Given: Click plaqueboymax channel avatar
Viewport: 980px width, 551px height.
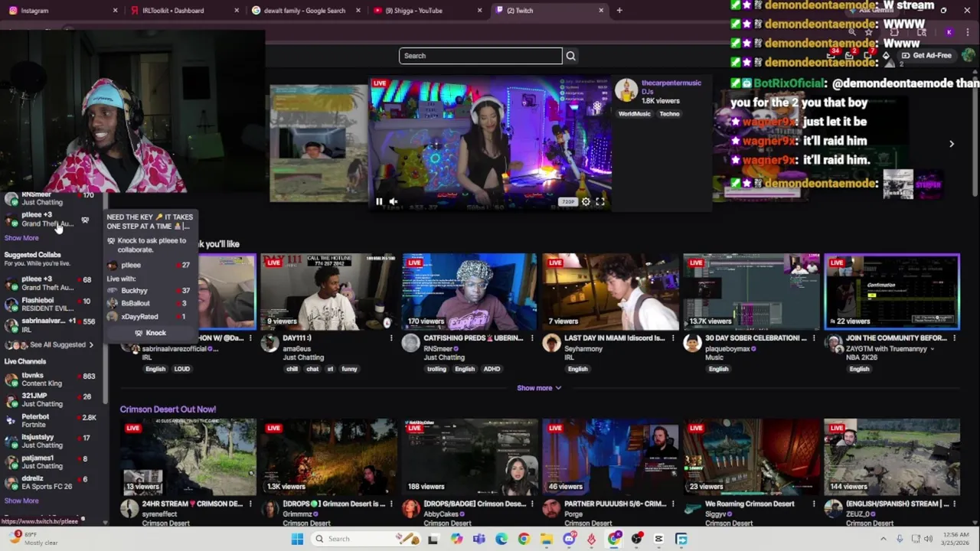Looking at the screenshot, I should tap(692, 343).
